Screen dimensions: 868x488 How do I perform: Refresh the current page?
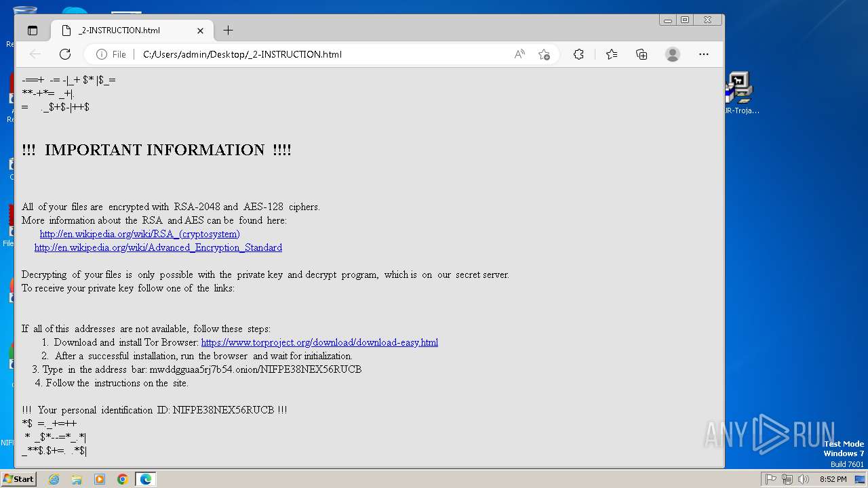pyautogui.click(x=65, y=54)
